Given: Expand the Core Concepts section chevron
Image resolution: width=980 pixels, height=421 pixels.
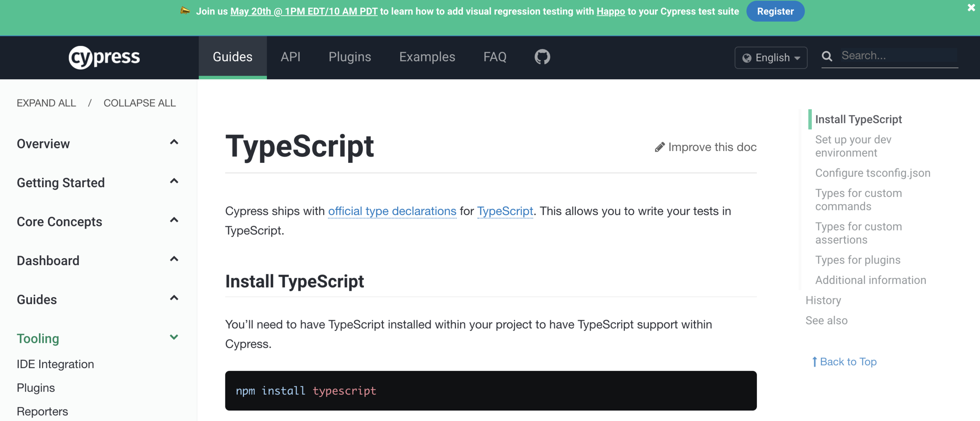Looking at the screenshot, I should (x=174, y=220).
